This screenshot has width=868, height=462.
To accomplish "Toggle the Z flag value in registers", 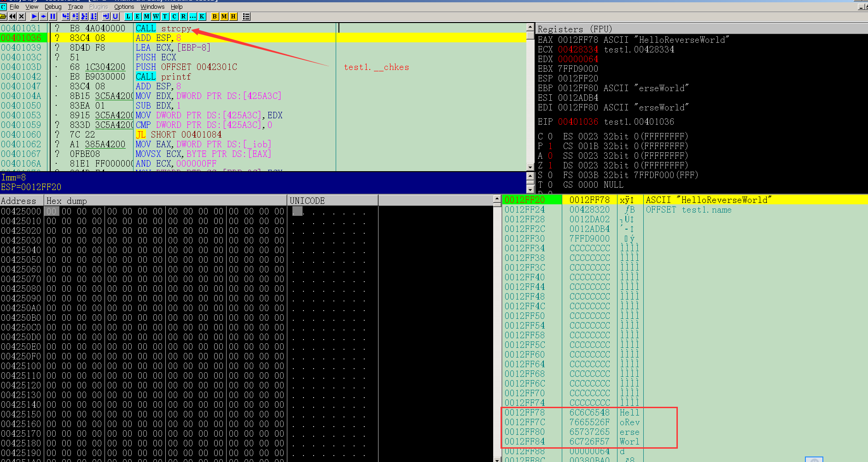I will click(x=550, y=166).
